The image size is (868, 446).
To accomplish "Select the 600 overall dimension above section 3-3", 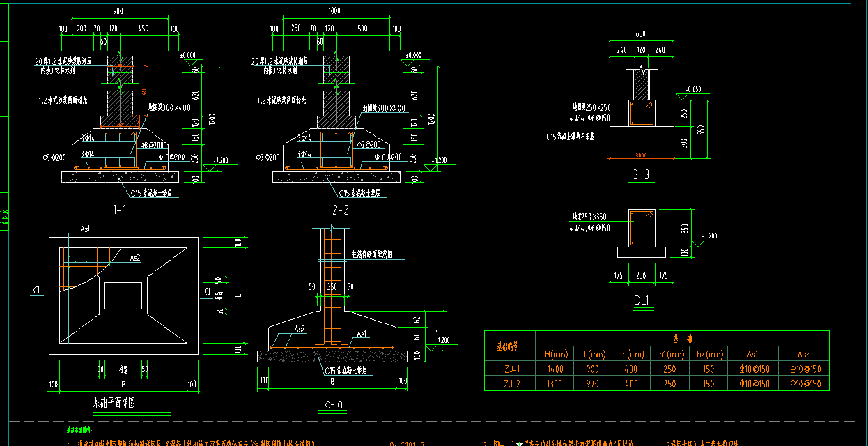I will click(640, 33).
